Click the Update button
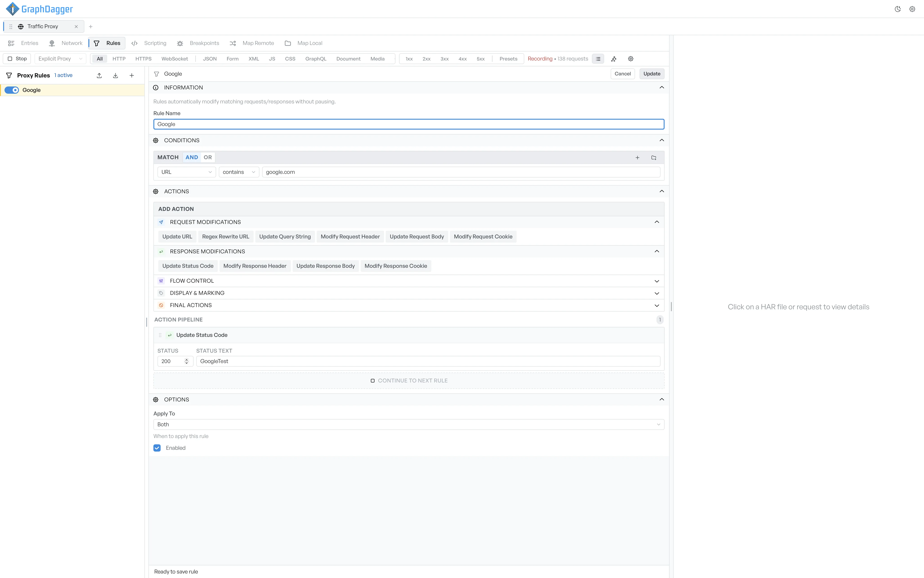Screen dimensions: 924x578 (x=652, y=74)
